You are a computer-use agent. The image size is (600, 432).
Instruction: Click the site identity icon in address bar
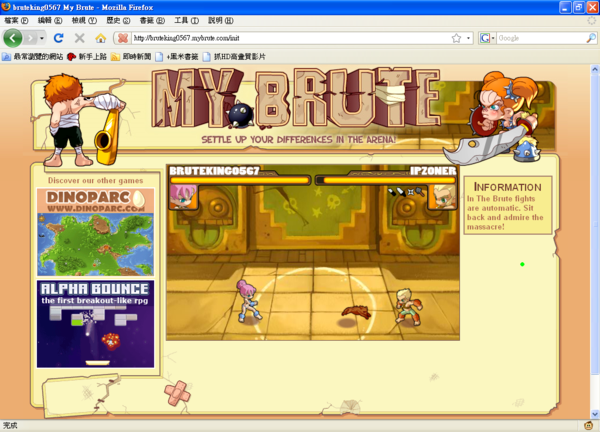(123, 38)
